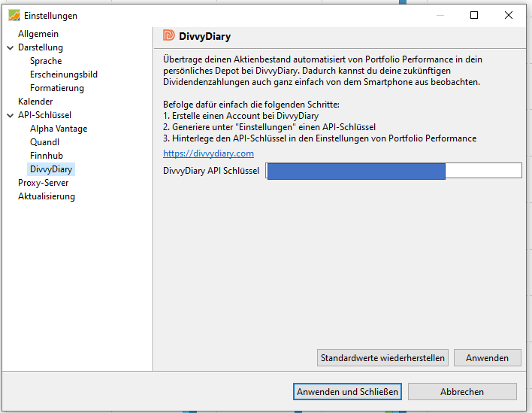Image resolution: width=532 pixels, height=413 pixels.
Task: Click Anwenden und Schließen button
Action: pyautogui.click(x=347, y=392)
